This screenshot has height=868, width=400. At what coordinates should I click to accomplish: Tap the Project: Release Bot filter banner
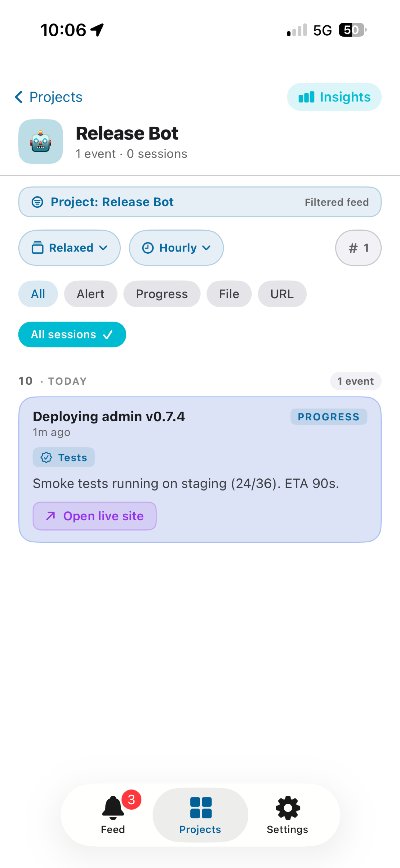click(200, 202)
